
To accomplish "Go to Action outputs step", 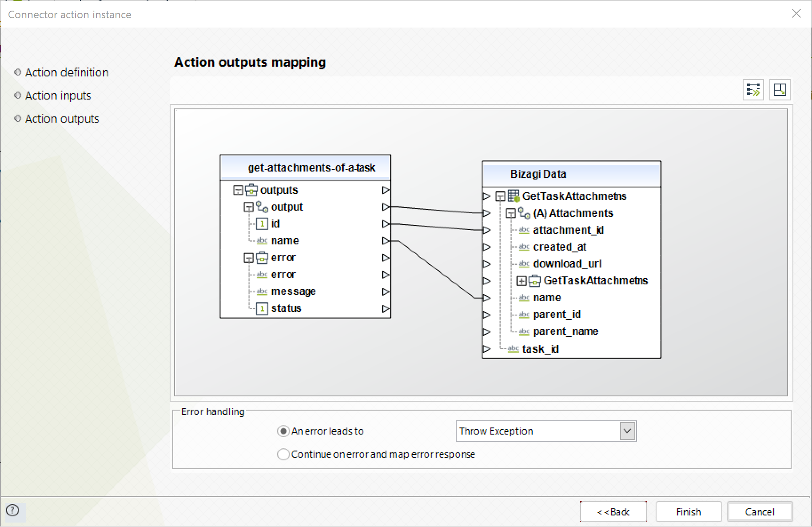I will tap(62, 119).
